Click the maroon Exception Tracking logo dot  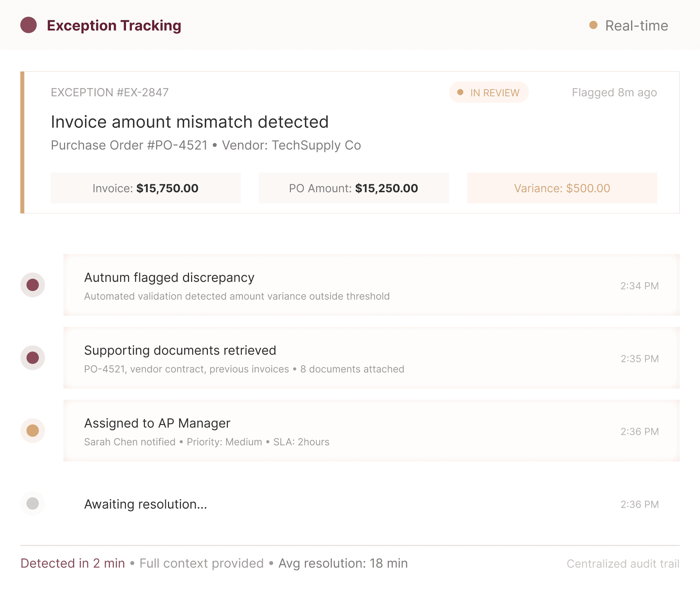pos(29,25)
